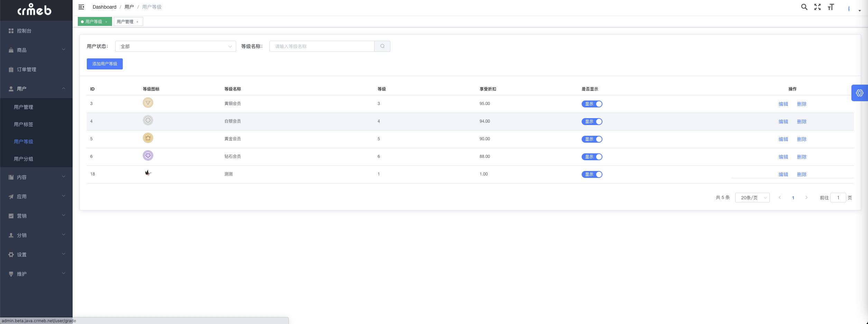The width and height of the screenshot is (868, 324).
Task: Delete the 白银会员 level
Action: [802, 122]
